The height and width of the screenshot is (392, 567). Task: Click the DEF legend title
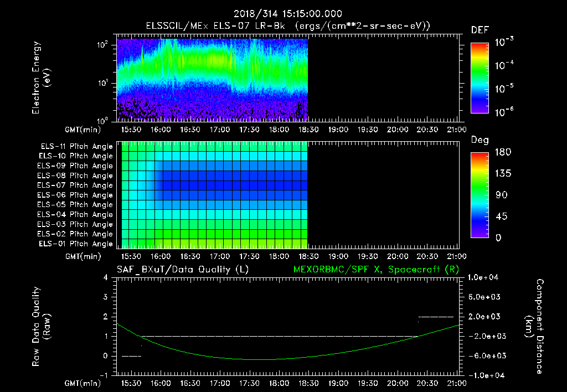[480, 30]
